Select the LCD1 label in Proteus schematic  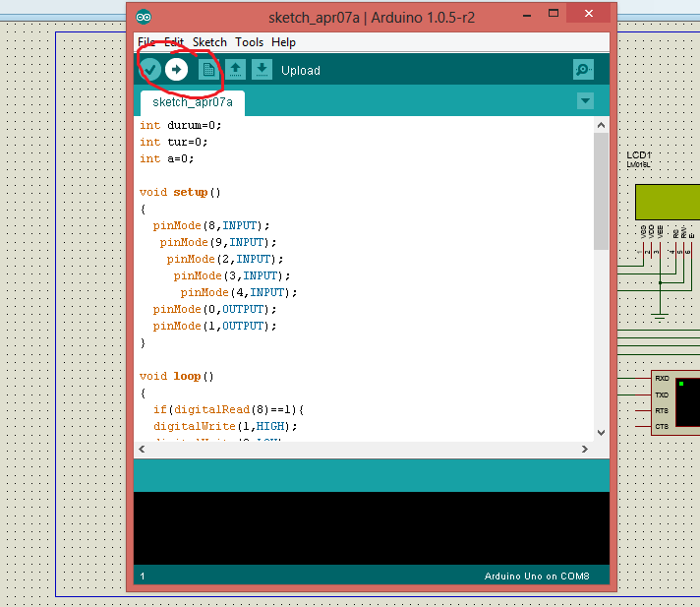point(639,155)
